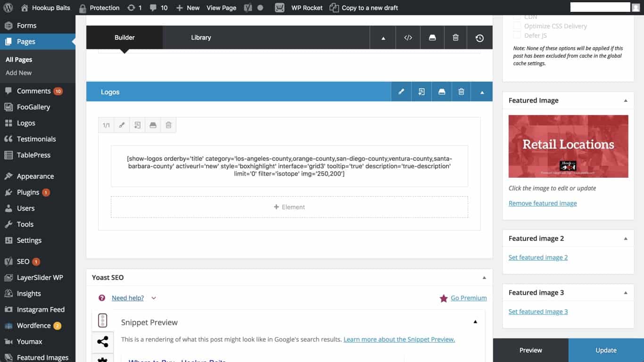Open the TablePress sidebar menu
The image size is (644, 362).
click(33, 155)
